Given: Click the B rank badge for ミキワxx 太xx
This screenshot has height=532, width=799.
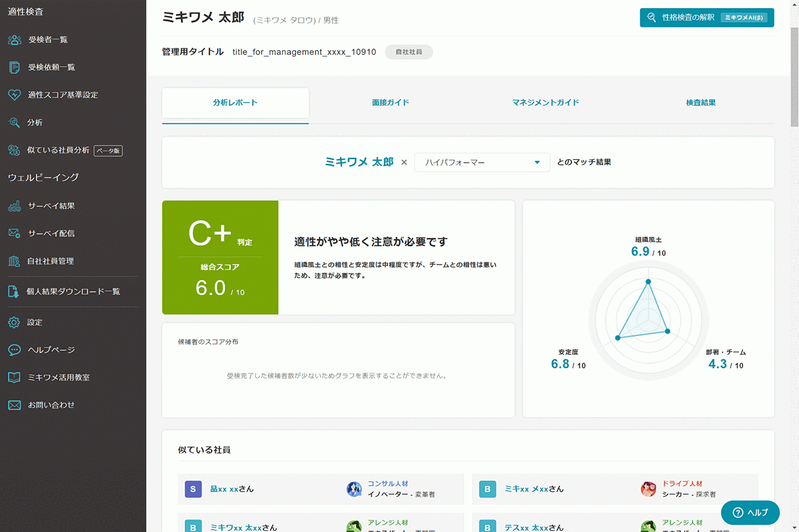Looking at the screenshot, I should pyautogui.click(x=193, y=526).
